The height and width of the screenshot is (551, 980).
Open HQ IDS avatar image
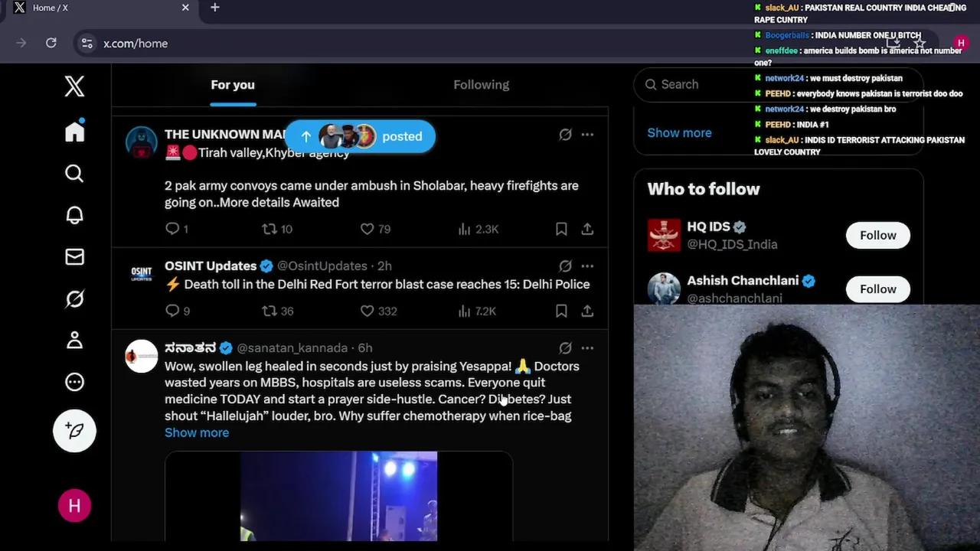664,235
